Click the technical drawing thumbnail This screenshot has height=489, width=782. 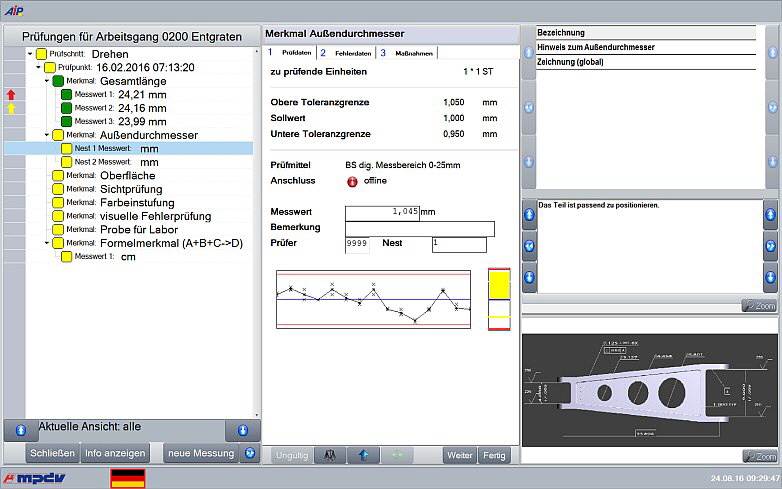[649, 390]
